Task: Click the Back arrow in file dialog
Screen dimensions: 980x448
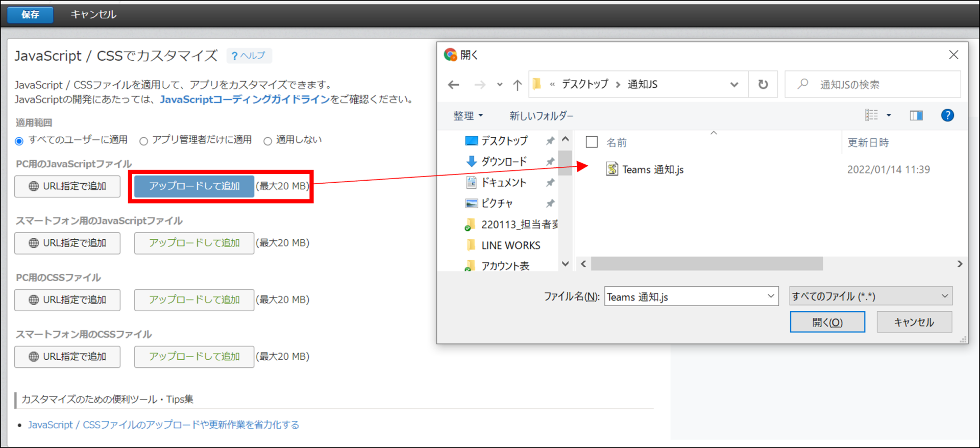Action: (453, 85)
